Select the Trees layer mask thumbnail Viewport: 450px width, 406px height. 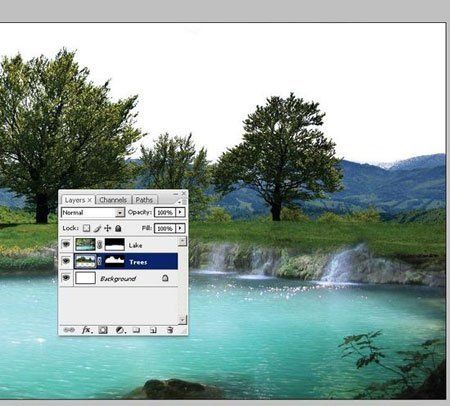pyautogui.click(x=115, y=261)
